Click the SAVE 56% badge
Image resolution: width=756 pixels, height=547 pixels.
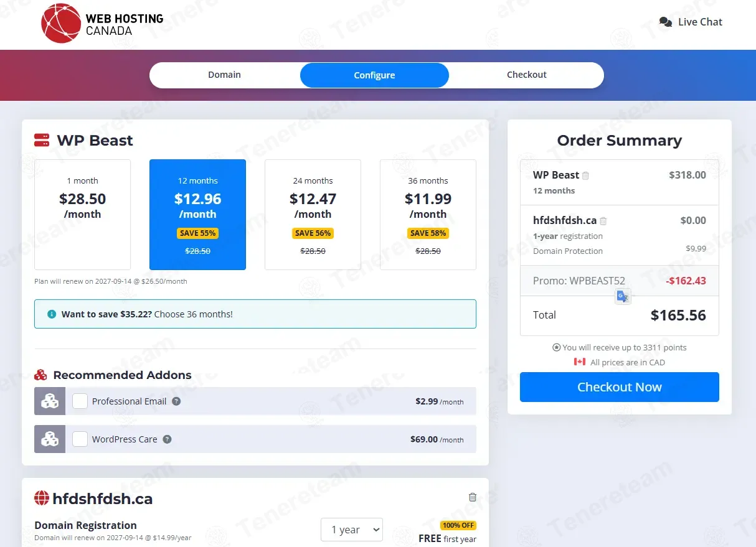pos(313,233)
